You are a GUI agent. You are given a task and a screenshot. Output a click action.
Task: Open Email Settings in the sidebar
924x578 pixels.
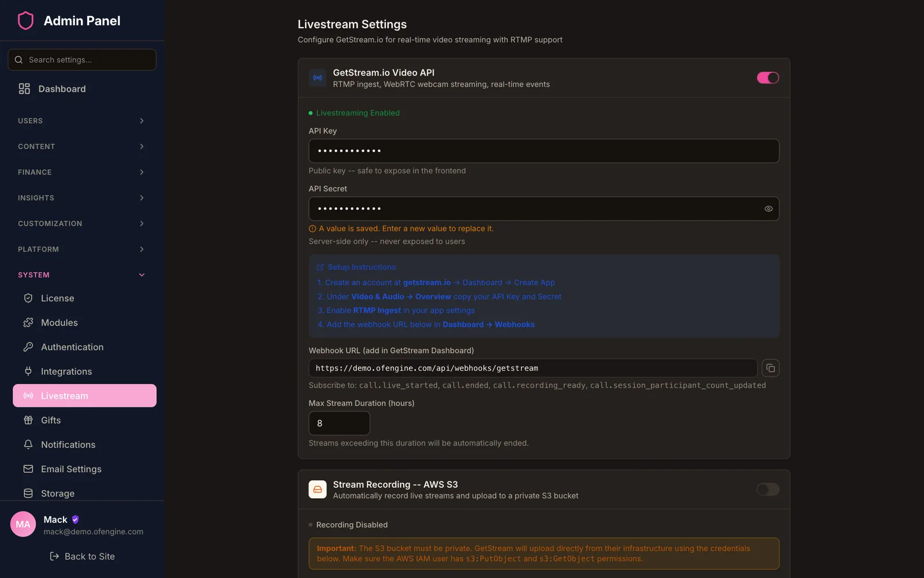point(84,469)
